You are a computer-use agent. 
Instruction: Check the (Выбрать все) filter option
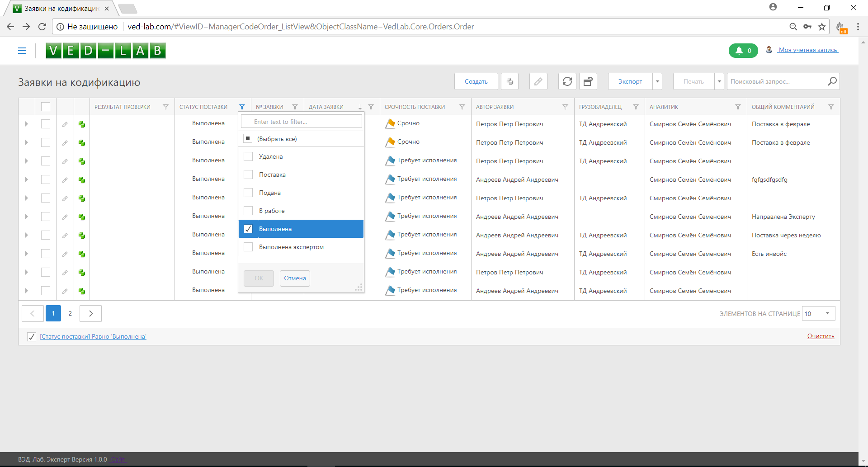[x=248, y=138]
